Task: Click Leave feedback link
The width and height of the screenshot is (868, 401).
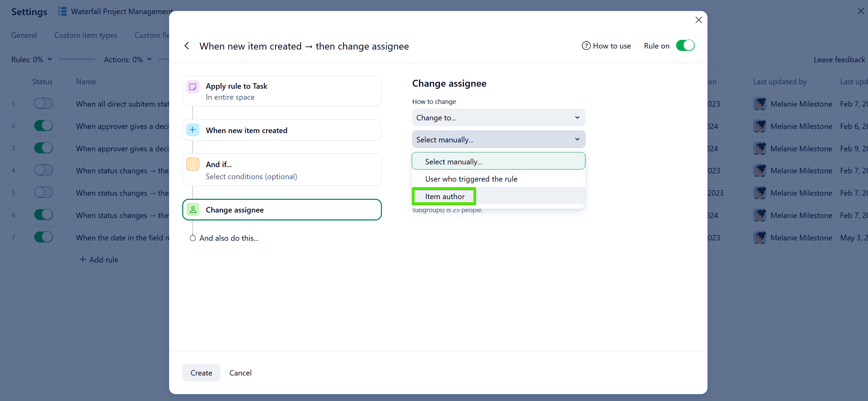Action: coord(839,59)
